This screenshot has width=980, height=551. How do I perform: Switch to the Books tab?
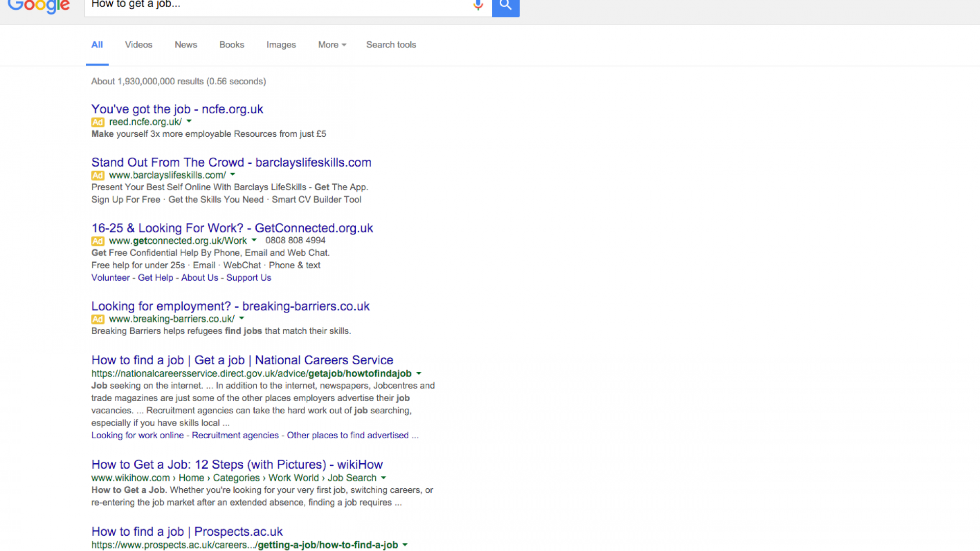pos(232,45)
